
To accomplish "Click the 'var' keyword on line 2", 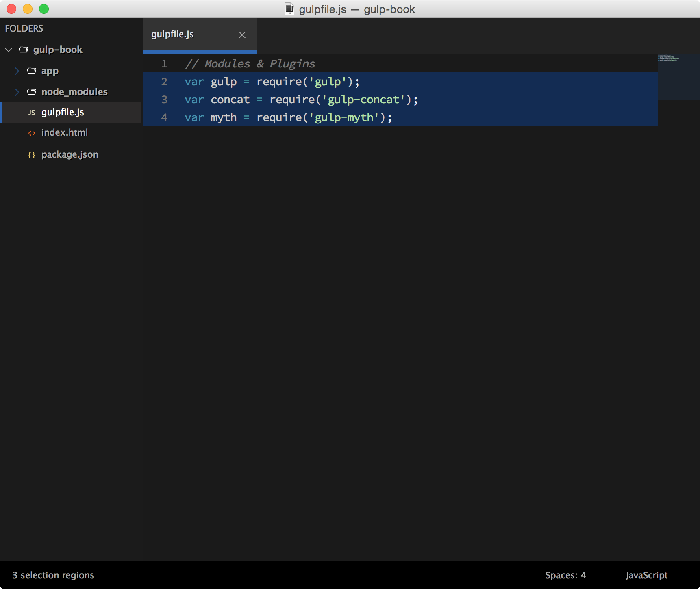I will coord(194,82).
